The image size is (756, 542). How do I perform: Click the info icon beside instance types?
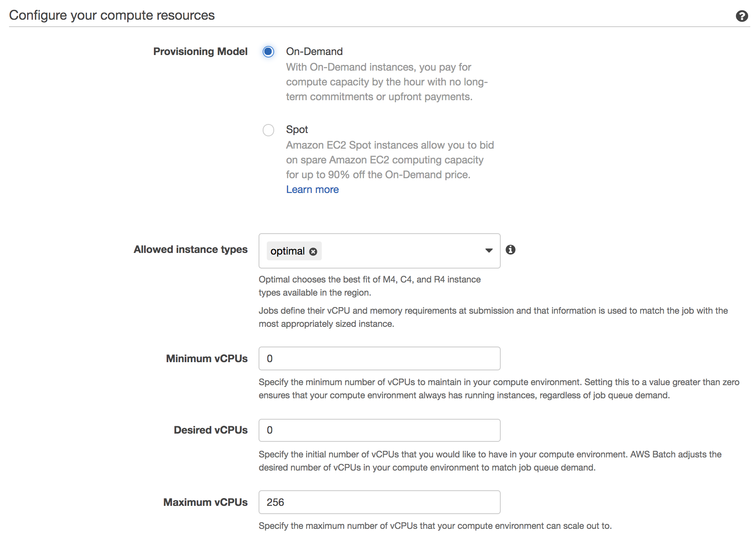click(511, 250)
